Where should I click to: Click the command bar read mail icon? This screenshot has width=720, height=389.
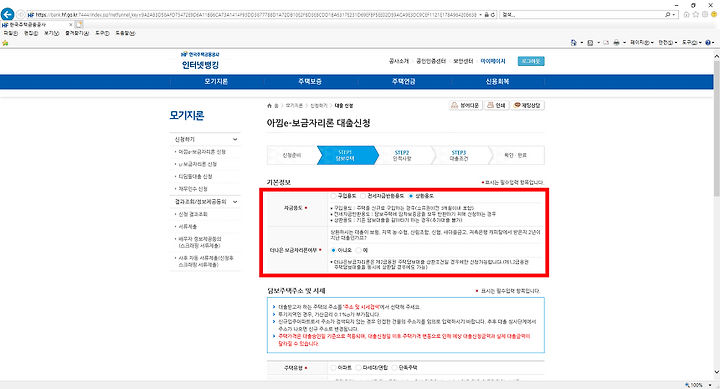click(x=606, y=42)
